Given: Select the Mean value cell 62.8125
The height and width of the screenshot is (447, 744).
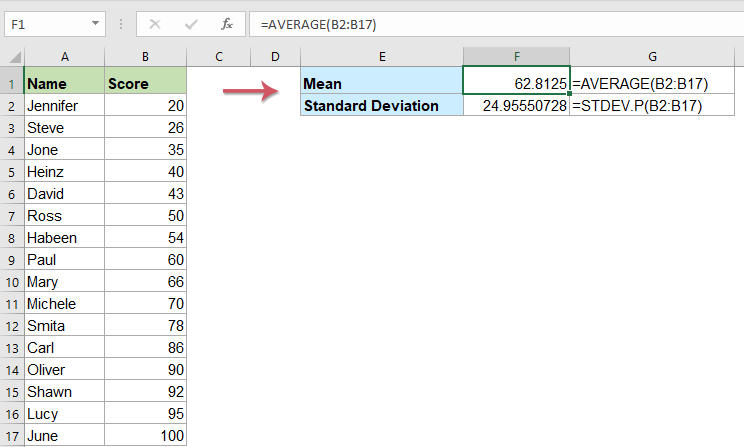Looking at the screenshot, I should click(516, 82).
